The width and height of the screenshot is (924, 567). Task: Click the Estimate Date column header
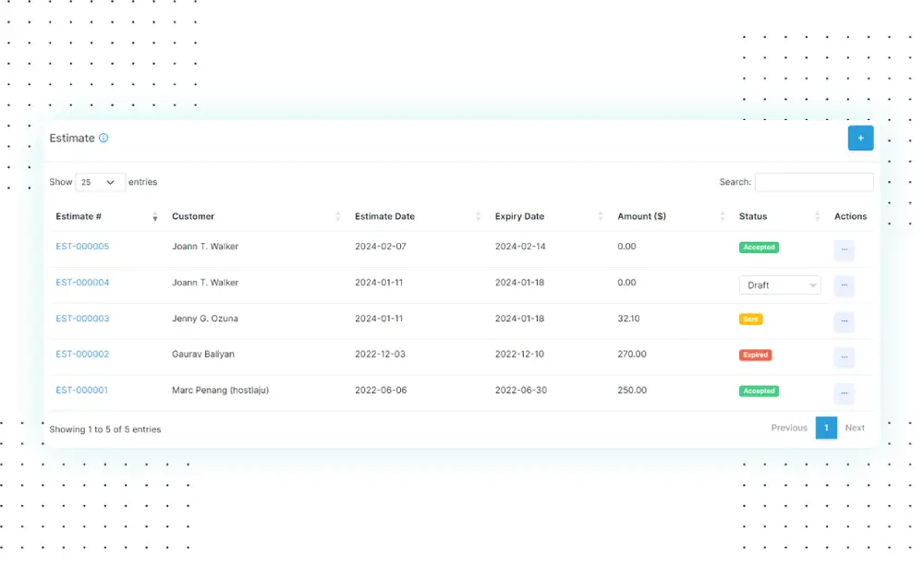click(383, 216)
